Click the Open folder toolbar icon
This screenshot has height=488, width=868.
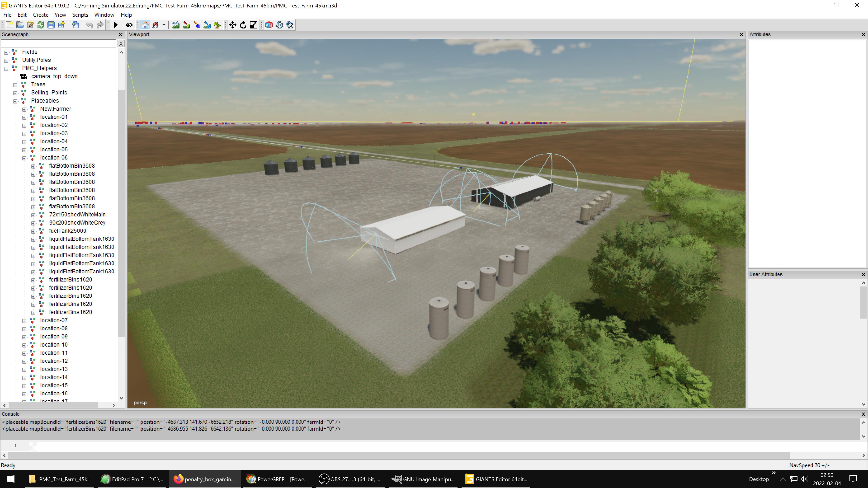tap(20, 25)
